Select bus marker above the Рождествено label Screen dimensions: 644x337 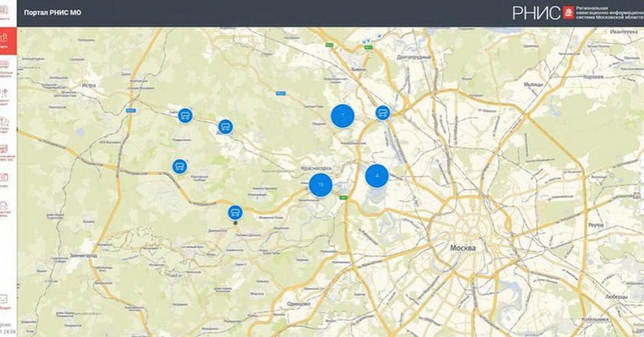186,116
